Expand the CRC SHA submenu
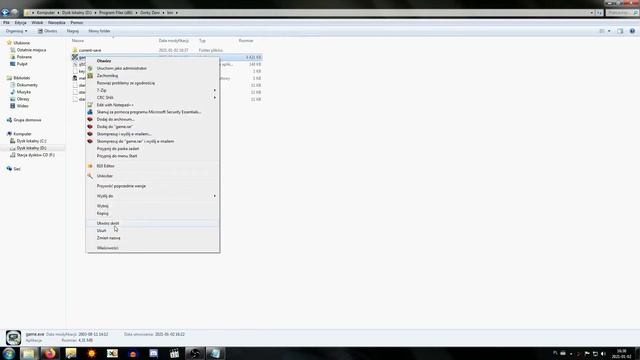Viewport: 640px width, 360px height. (153, 98)
